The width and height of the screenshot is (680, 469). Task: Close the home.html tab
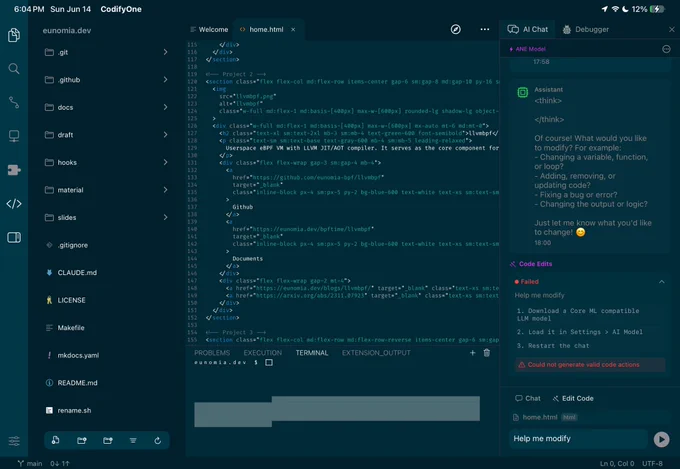pyautogui.click(x=293, y=30)
